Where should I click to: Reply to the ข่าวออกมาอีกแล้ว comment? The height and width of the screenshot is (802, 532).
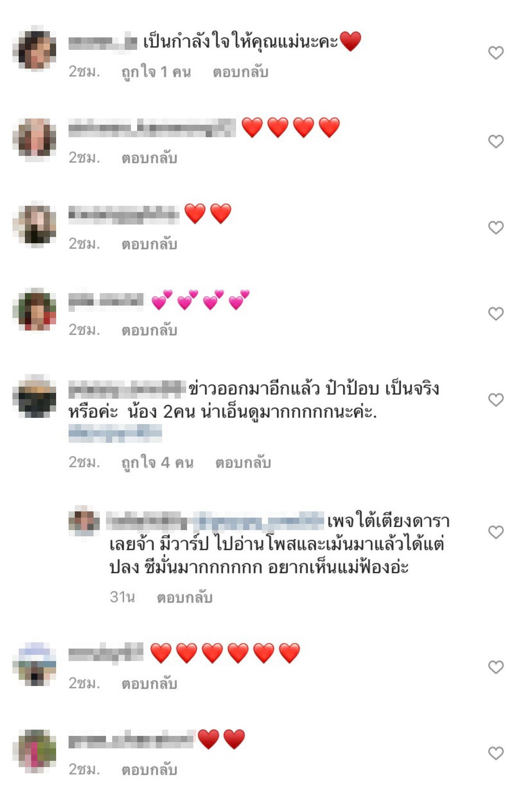click(x=243, y=462)
